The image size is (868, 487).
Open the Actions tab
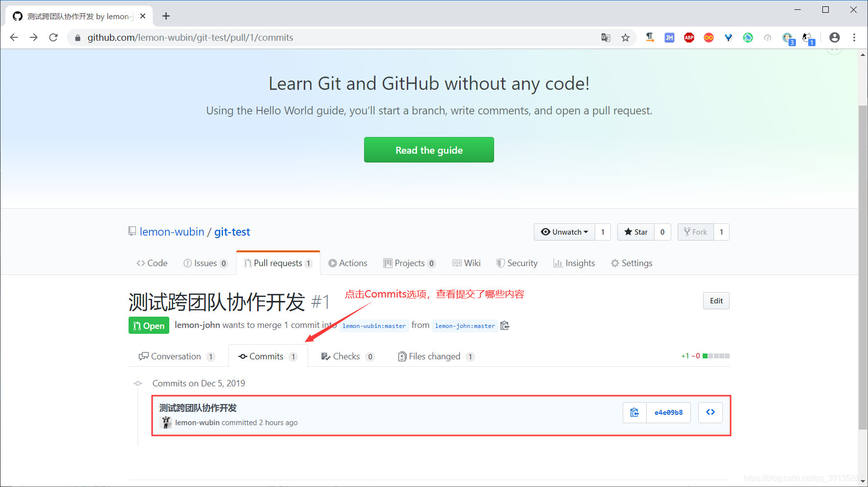tap(348, 263)
